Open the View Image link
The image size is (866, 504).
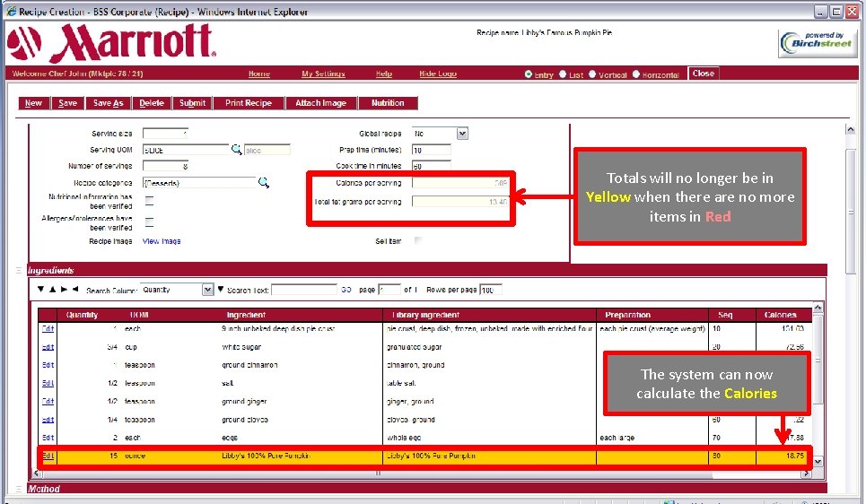coord(162,241)
